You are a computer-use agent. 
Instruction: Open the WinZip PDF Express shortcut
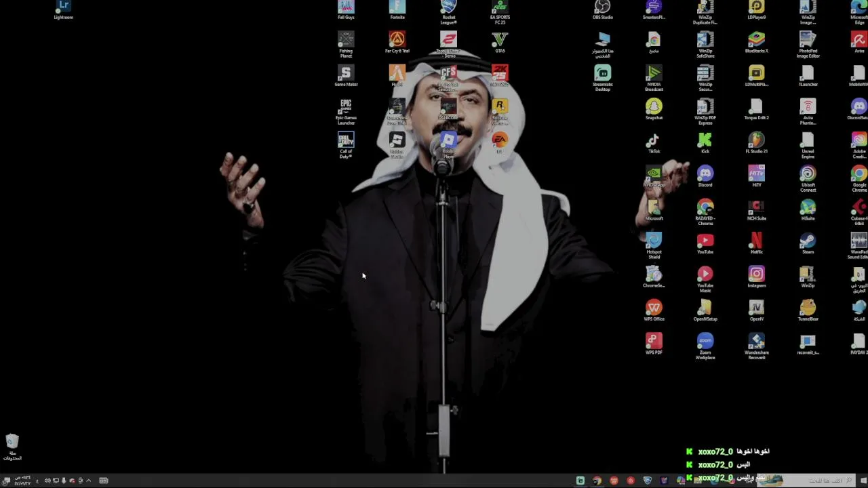pos(705,112)
